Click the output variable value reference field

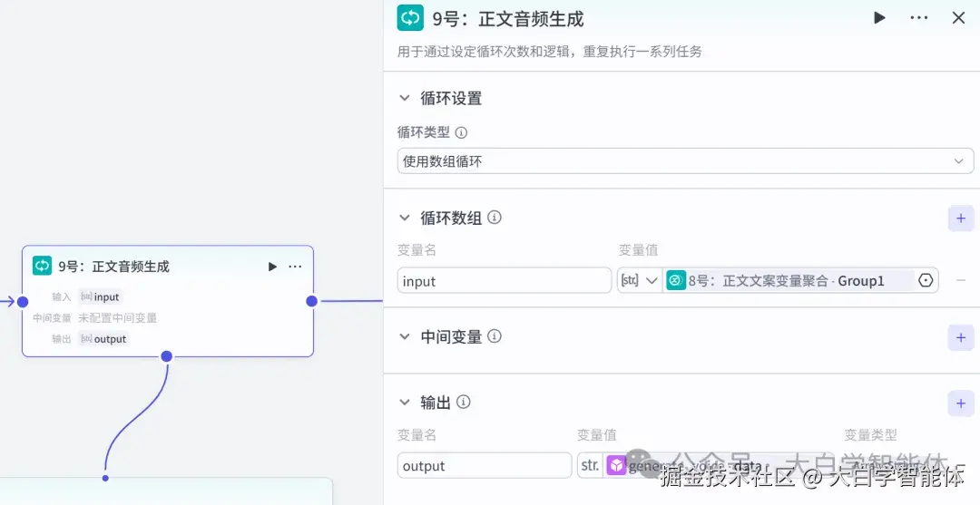705,466
